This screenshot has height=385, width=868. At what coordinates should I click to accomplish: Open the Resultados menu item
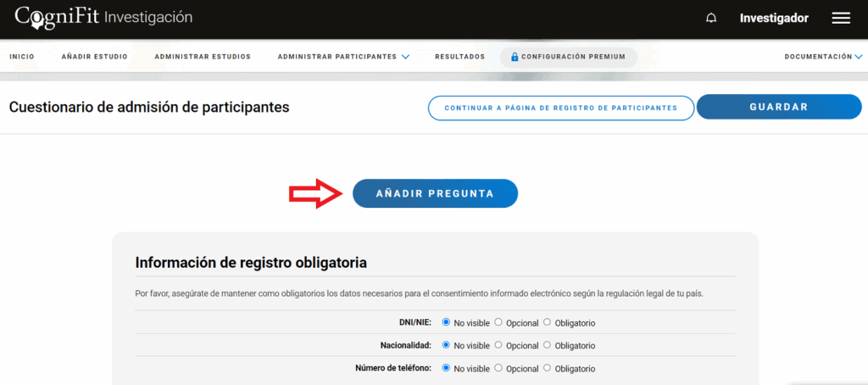pos(459,57)
